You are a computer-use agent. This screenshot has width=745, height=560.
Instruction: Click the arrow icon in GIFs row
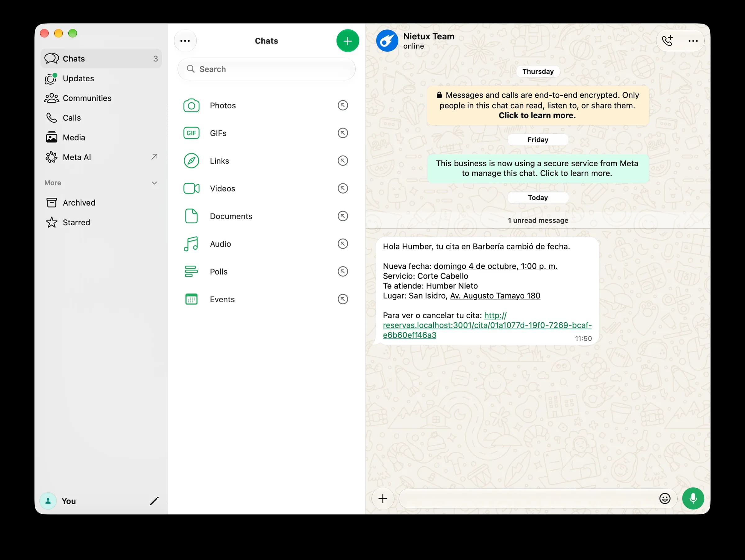pyautogui.click(x=343, y=133)
